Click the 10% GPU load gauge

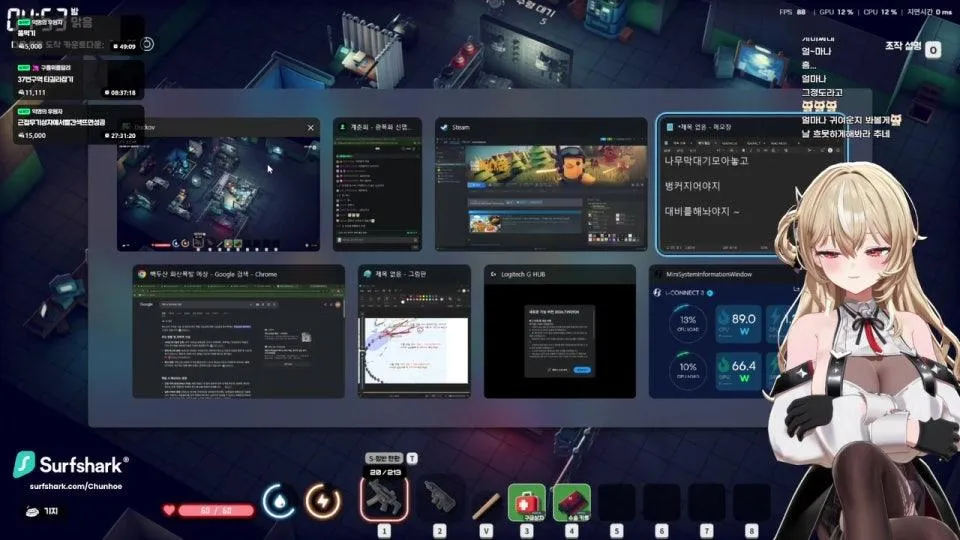click(x=688, y=370)
